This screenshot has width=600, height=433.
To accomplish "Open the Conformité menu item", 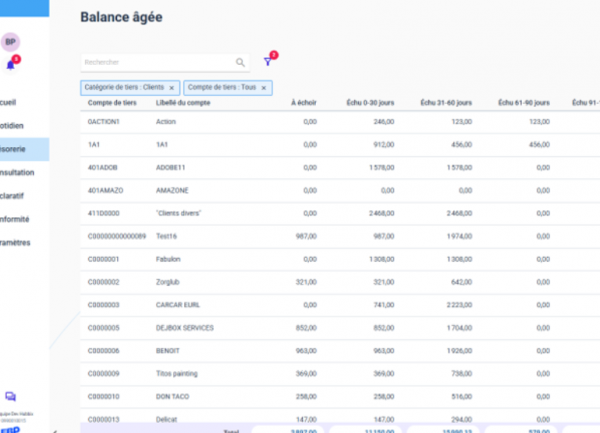I will tap(15, 219).
